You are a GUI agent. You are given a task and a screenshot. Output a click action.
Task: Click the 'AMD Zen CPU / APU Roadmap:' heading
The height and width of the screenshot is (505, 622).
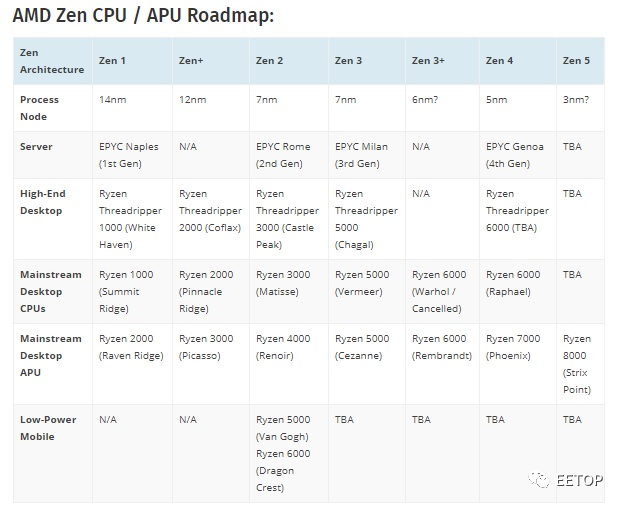143,16
